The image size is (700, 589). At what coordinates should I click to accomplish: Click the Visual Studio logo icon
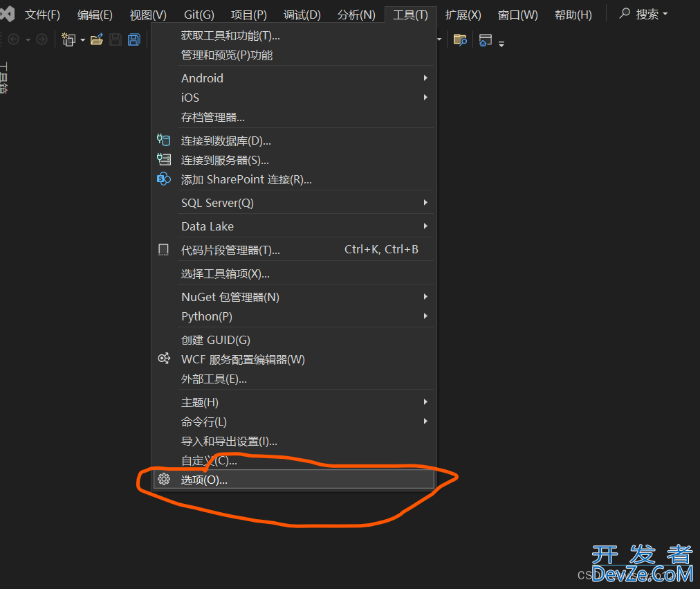tap(7, 15)
